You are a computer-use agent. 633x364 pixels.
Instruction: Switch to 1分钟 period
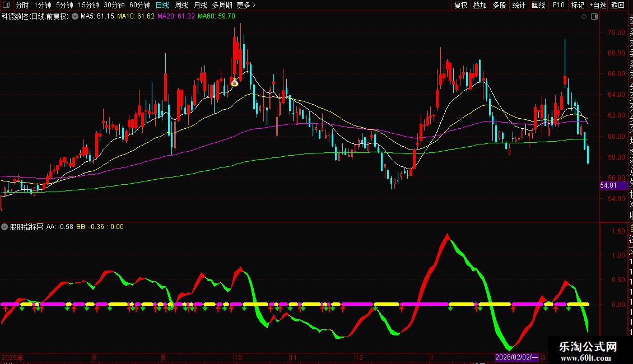pos(43,5)
